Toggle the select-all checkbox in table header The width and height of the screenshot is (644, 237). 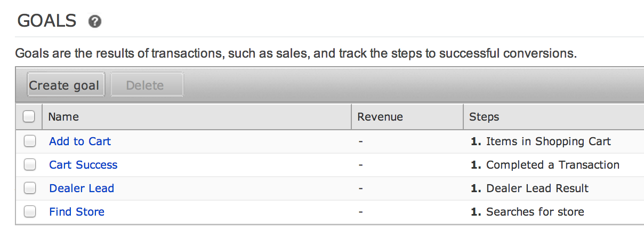click(29, 116)
